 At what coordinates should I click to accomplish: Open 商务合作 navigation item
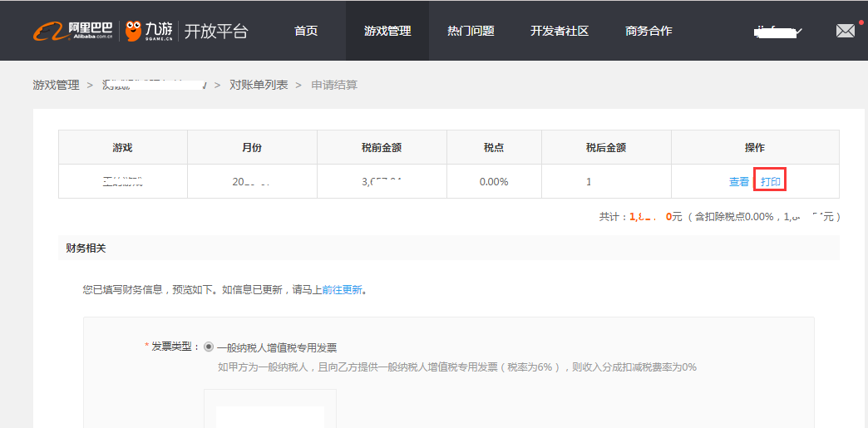(649, 31)
